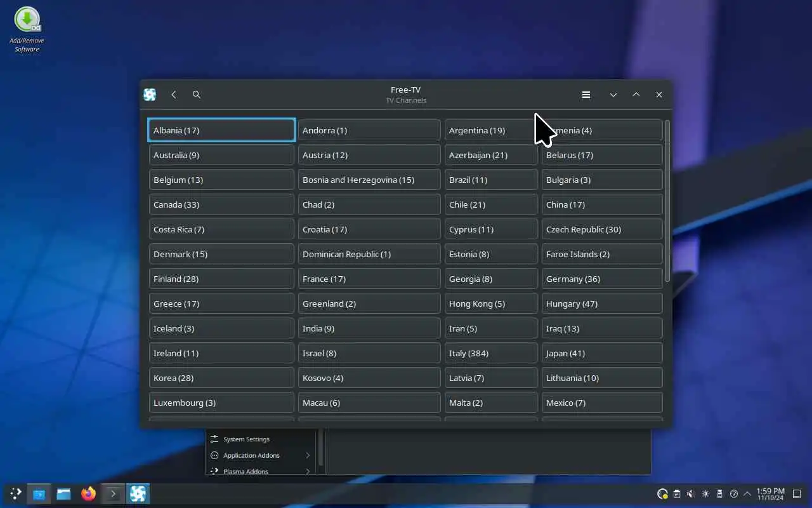The image size is (812, 508).
Task: Open Korea (28) channels
Action: 221,378
